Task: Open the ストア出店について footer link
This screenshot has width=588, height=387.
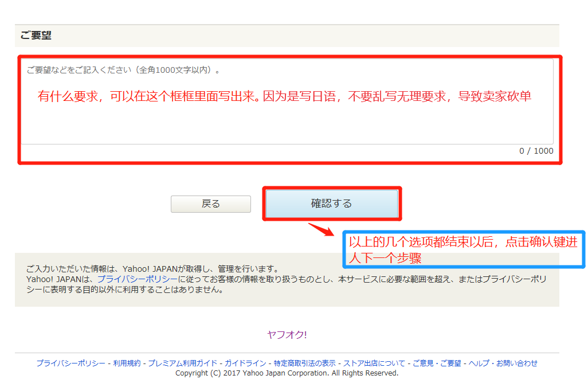Action: (374, 363)
